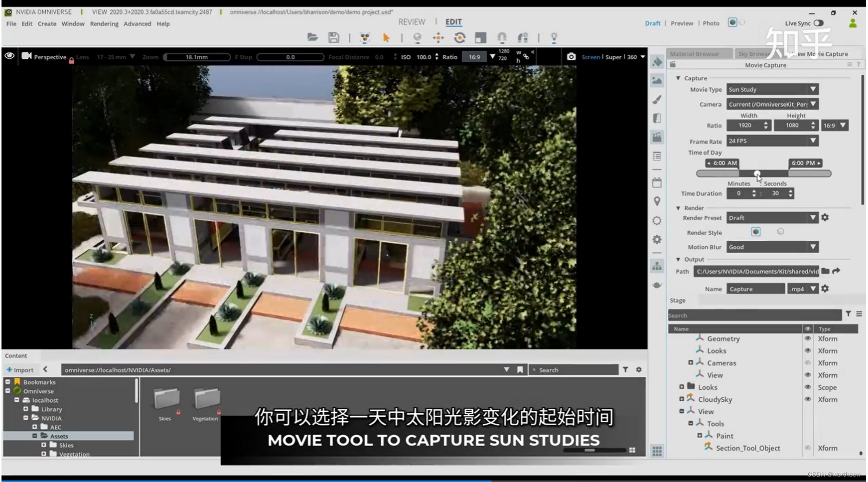Collapse the Capture section
Screen dimensions: 868x482
[678, 78]
